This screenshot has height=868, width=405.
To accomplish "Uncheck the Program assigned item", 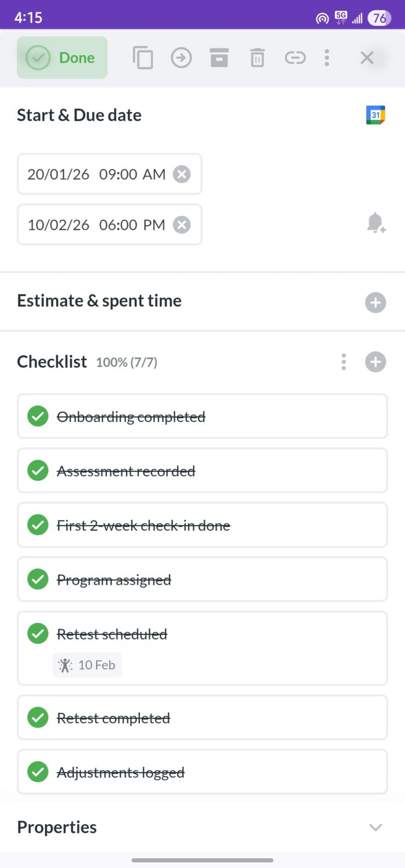I will [37, 579].
